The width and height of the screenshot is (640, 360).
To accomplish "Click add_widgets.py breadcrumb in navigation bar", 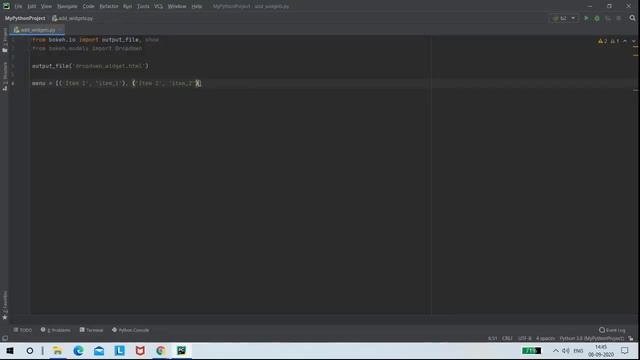I will tap(73, 18).
